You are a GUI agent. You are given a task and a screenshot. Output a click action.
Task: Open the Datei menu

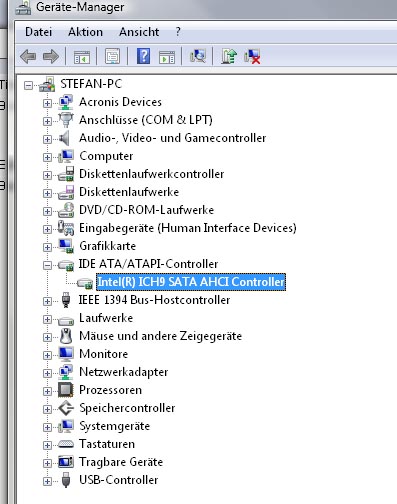point(39,32)
